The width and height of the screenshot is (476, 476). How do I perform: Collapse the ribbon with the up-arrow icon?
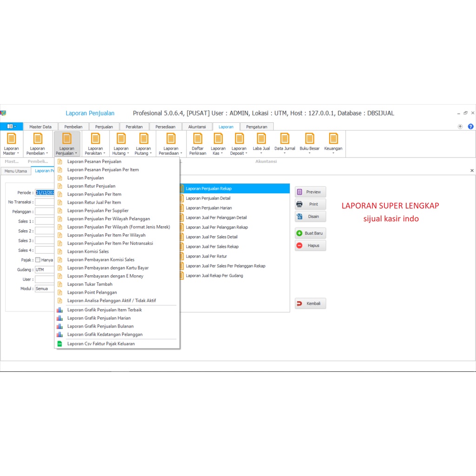(460, 126)
